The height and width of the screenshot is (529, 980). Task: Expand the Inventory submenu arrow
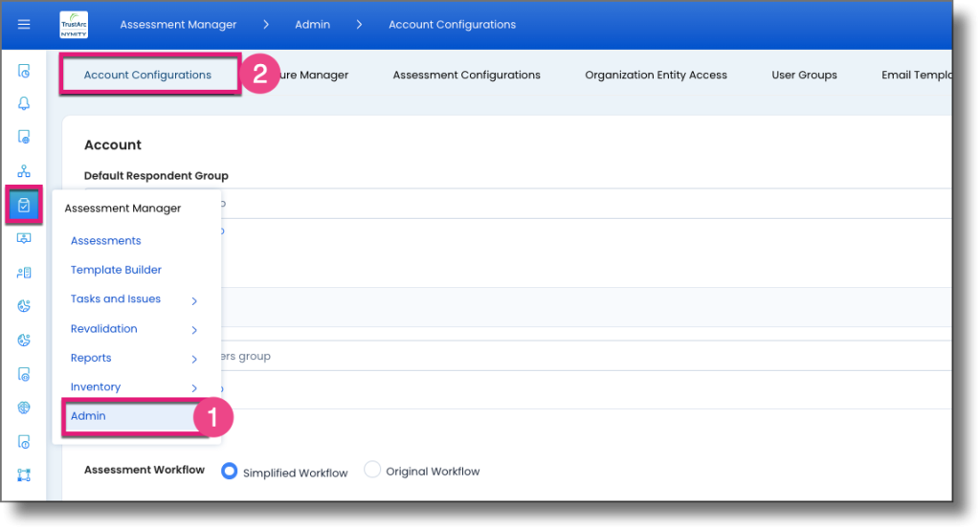pyautogui.click(x=194, y=387)
